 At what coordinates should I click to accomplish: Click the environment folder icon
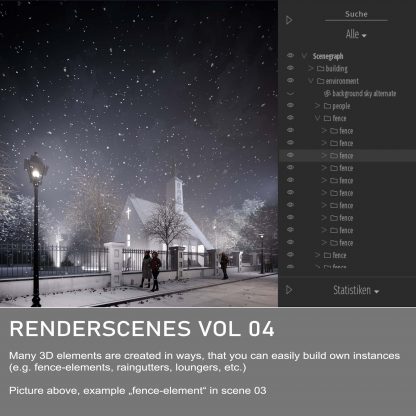point(320,81)
